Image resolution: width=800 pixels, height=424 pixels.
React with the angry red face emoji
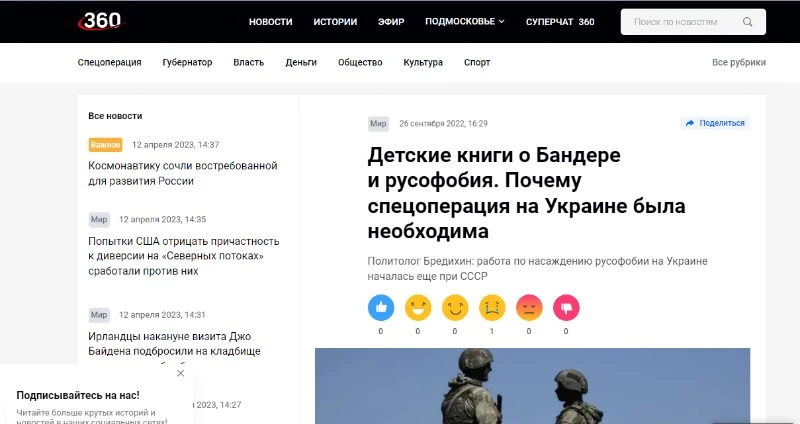[529, 308]
